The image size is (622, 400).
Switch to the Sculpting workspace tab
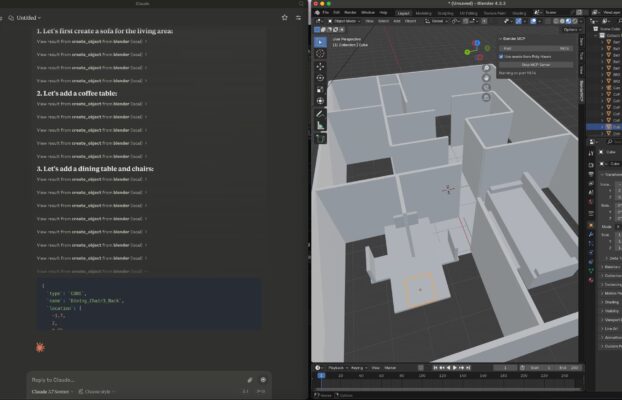(445, 13)
